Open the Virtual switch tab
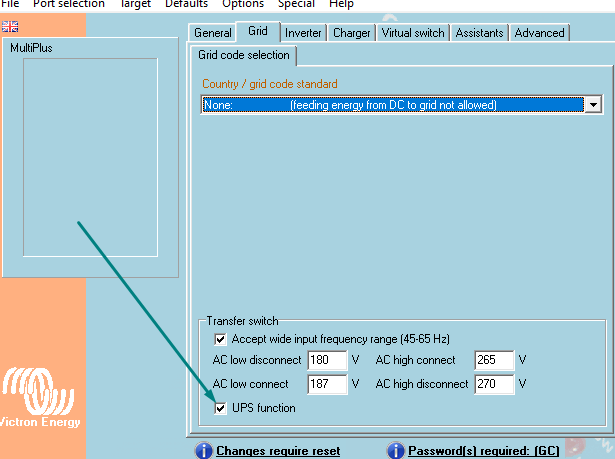This screenshot has height=459, width=615. (413, 33)
